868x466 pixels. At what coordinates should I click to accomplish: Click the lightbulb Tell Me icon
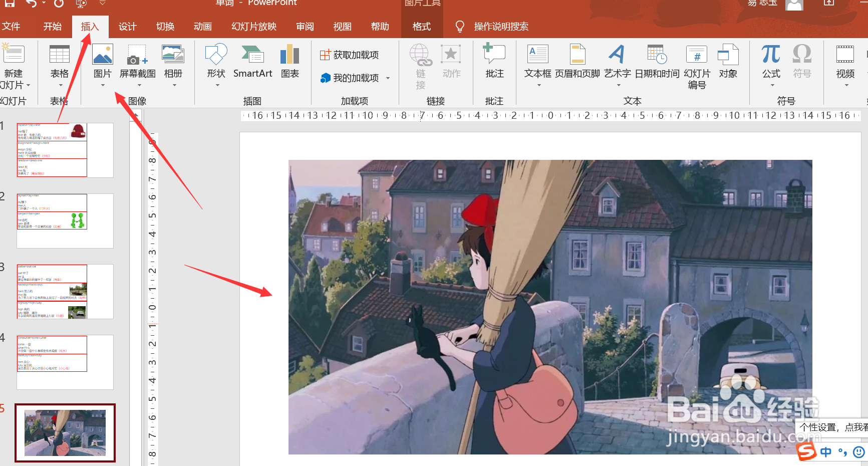(x=459, y=27)
